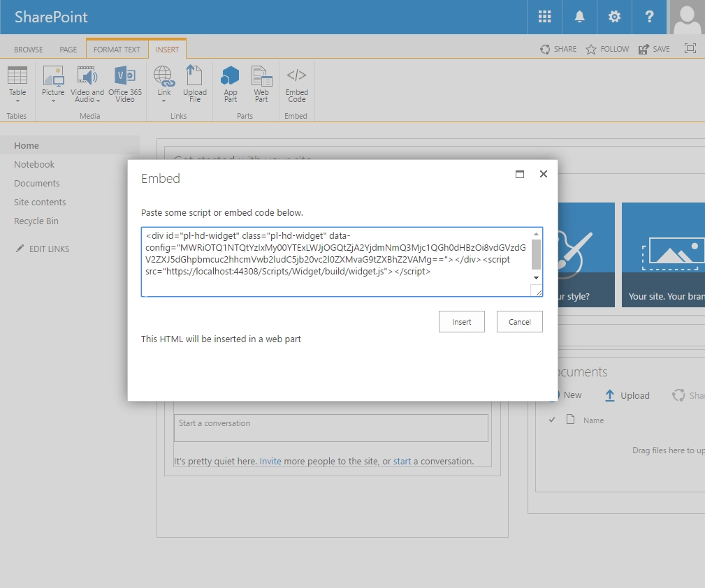The height and width of the screenshot is (588, 705).
Task: Open the user profile avatar
Action: tap(687, 17)
